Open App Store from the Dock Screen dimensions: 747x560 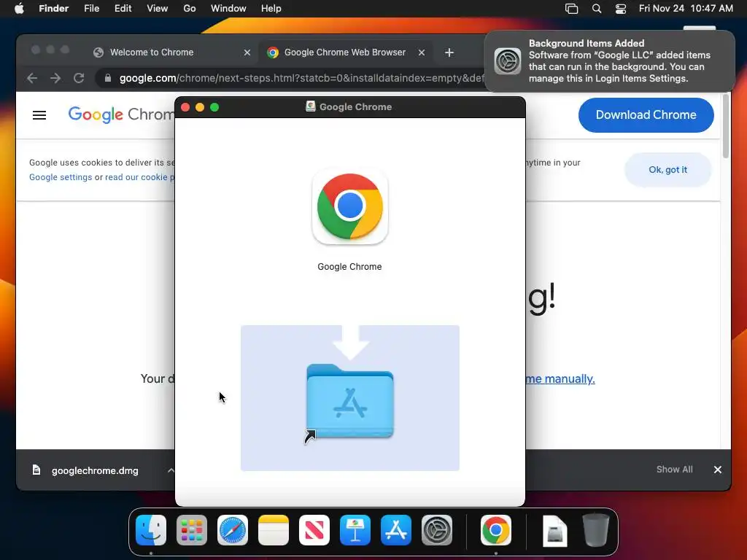pos(396,530)
